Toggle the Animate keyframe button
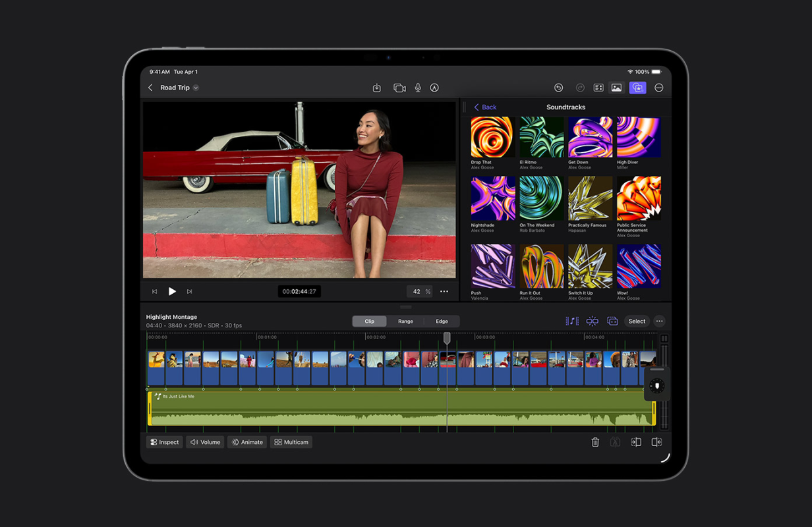Image resolution: width=812 pixels, height=527 pixels. (x=247, y=442)
